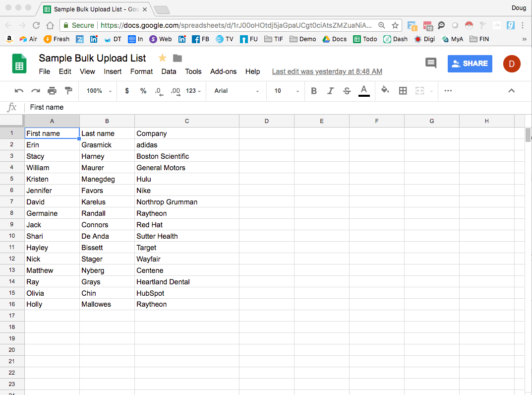Open the Format menu
Viewport: 532px width, 395px height.
(141, 71)
